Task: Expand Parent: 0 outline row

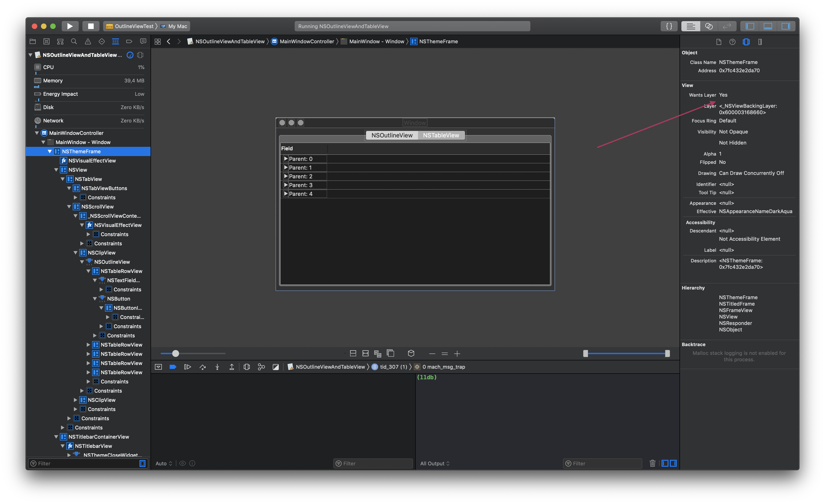Action: pos(286,159)
